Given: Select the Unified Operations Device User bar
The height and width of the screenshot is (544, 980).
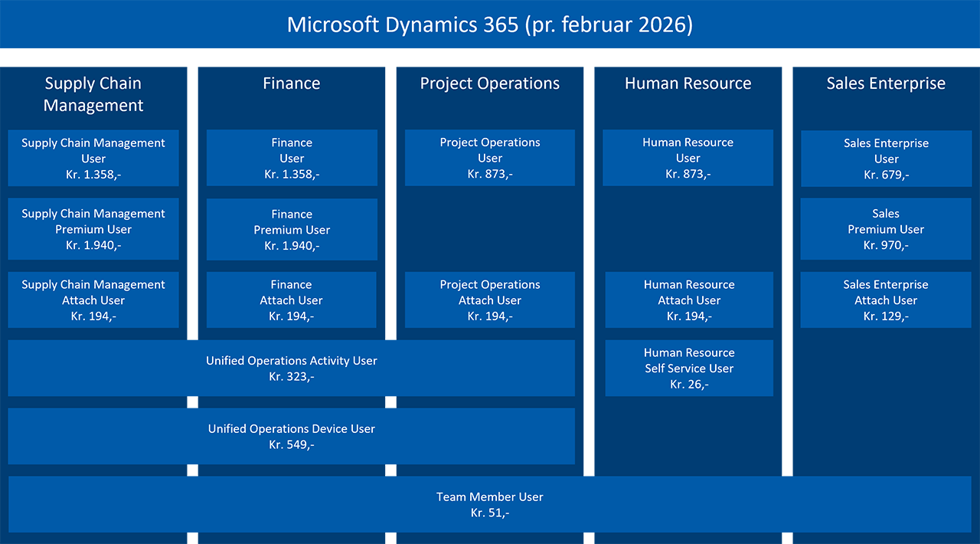Looking at the screenshot, I should tap(292, 436).
